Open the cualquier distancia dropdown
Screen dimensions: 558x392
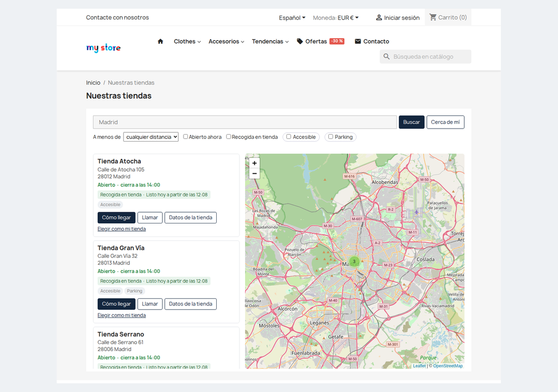point(151,137)
